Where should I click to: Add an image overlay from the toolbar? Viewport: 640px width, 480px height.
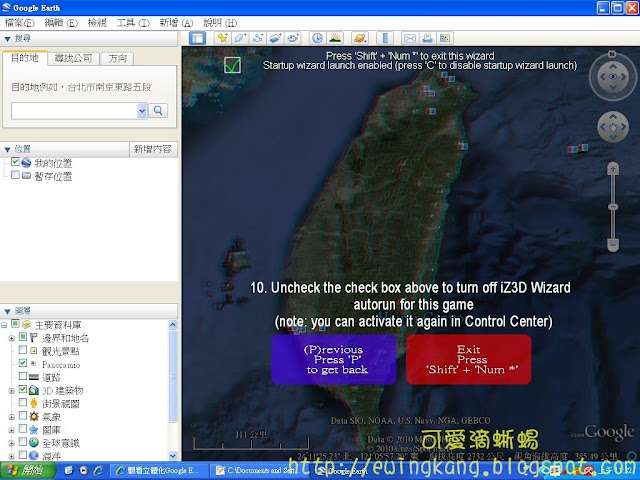[x=275, y=38]
